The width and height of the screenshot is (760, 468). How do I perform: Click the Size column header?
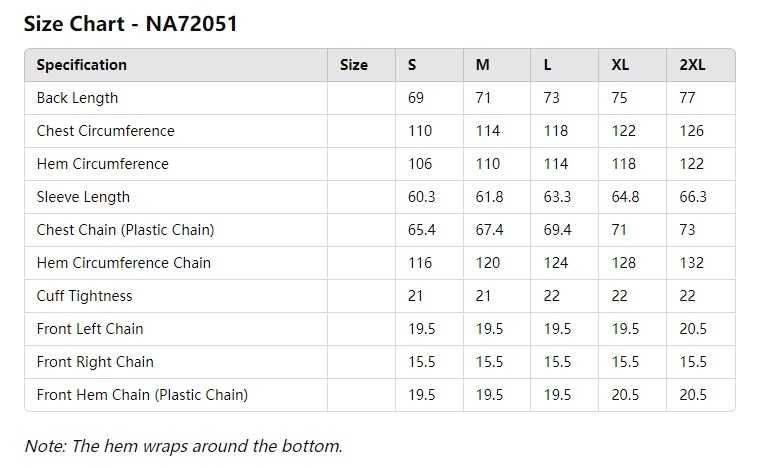click(x=354, y=65)
